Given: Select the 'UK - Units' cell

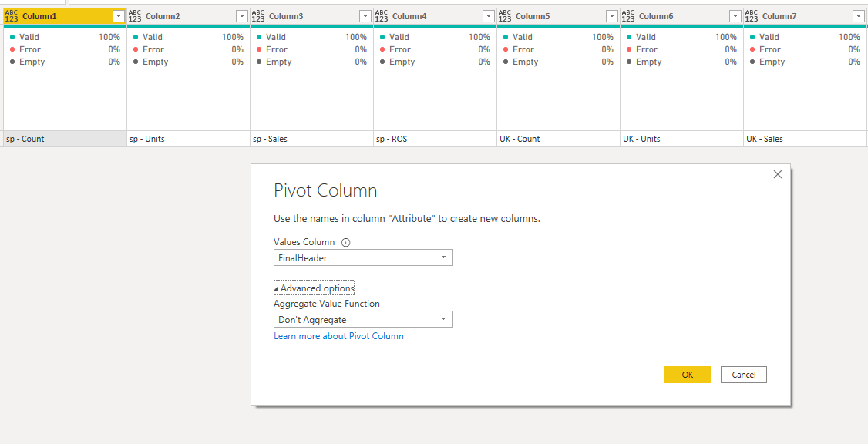Looking at the screenshot, I should pyautogui.click(x=682, y=139).
